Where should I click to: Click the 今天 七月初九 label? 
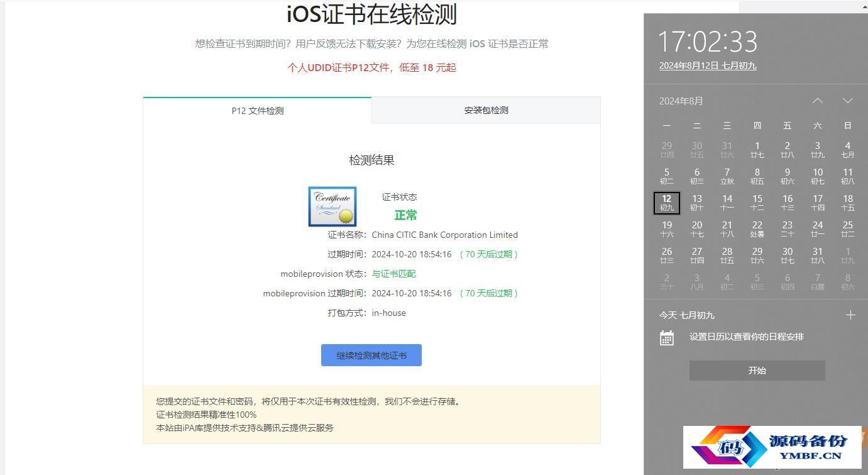click(x=686, y=315)
